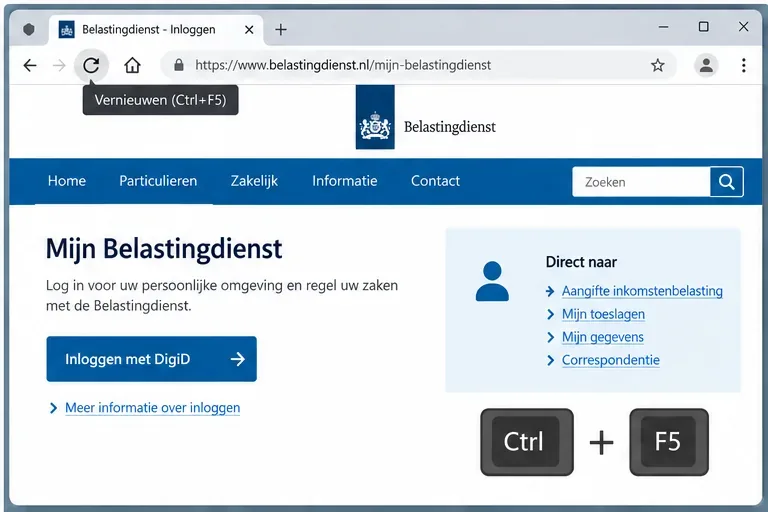Go to the browser home page icon
The width and height of the screenshot is (768, 512).
click(x=132, y=65)
